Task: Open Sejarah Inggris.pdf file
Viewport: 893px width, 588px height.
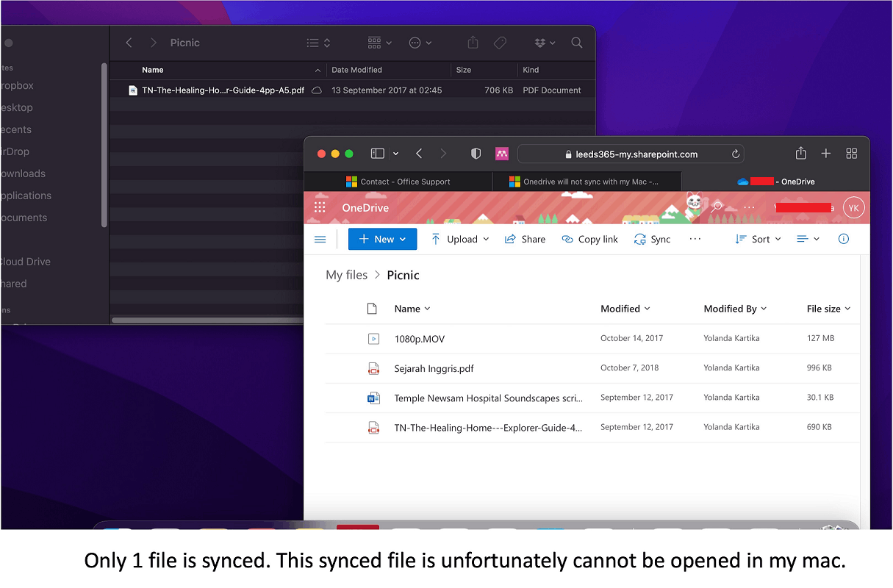Action: [434, 368]
